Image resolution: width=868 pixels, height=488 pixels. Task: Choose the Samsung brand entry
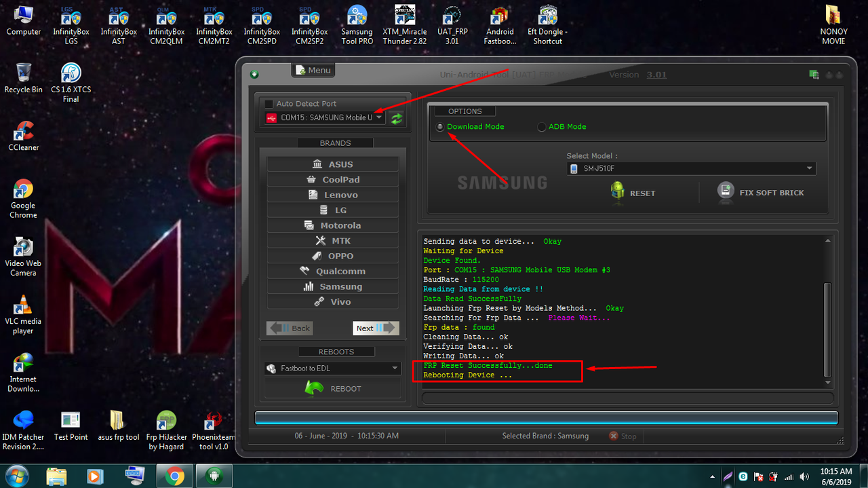pyautogui.click(x=333, y=286)
